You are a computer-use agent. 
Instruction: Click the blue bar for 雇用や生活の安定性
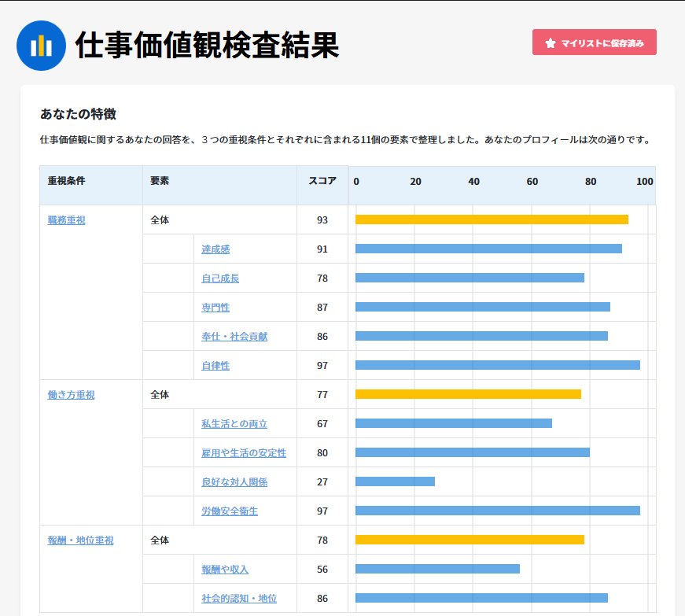click(472, 452)
